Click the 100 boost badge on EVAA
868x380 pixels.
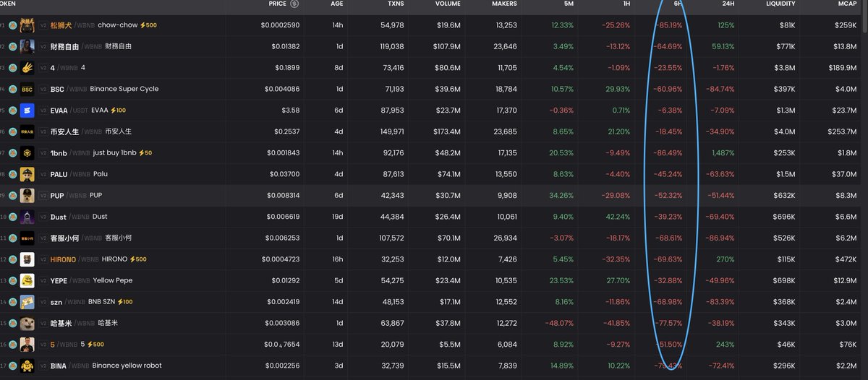(x=117, y=111)
